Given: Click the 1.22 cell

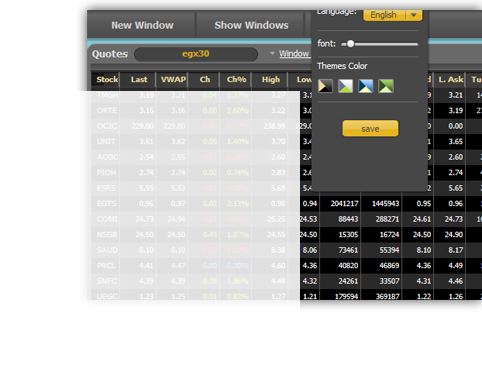Looking at the screenshot, I should click(418, 296).
